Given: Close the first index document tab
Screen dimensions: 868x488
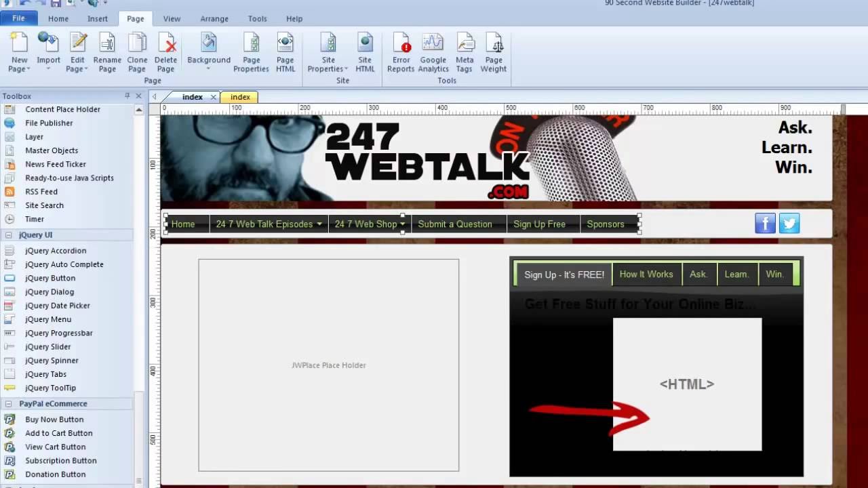Looking at the screenshot, I should click(213, 97).
